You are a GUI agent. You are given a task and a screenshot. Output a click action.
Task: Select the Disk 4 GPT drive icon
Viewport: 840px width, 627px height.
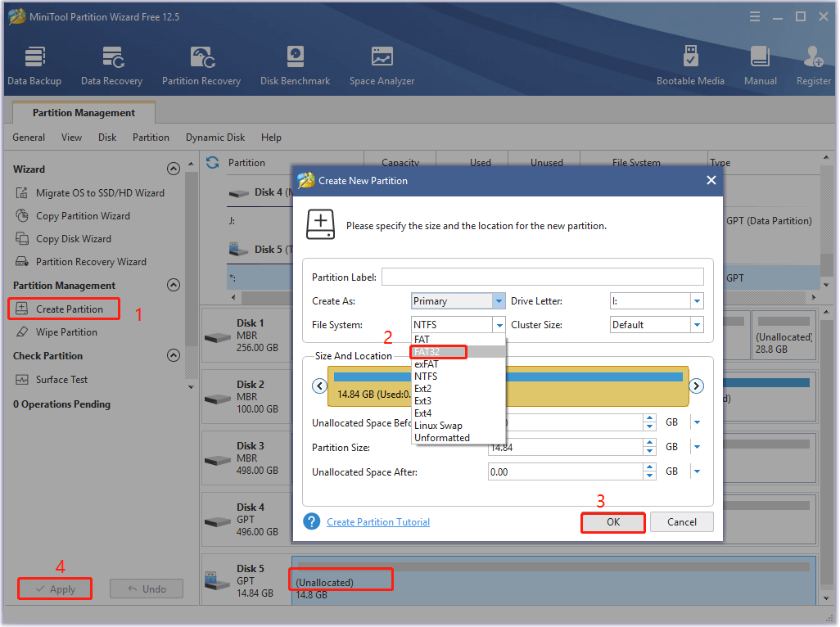[218, 521]
